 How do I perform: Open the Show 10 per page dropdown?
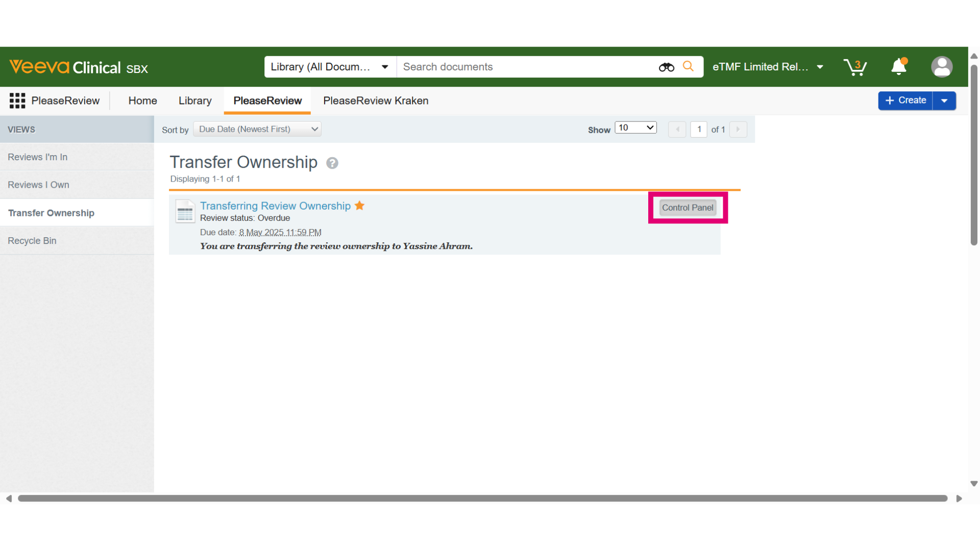(x=635, y=128)
